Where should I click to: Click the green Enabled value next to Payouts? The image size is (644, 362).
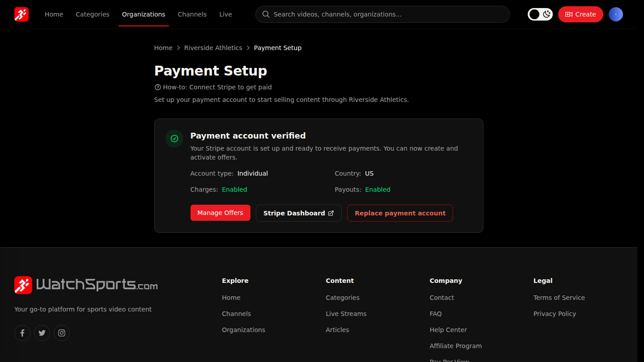(377, 189)
